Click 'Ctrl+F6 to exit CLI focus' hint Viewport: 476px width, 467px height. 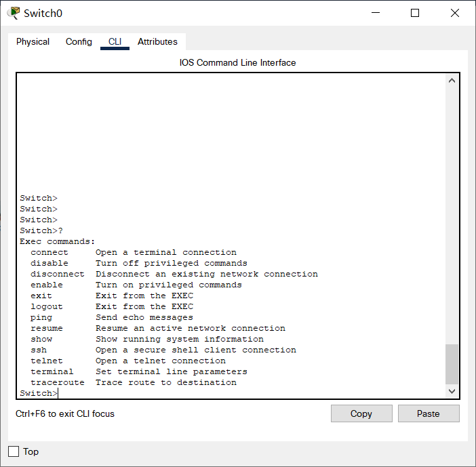point(65,413)
